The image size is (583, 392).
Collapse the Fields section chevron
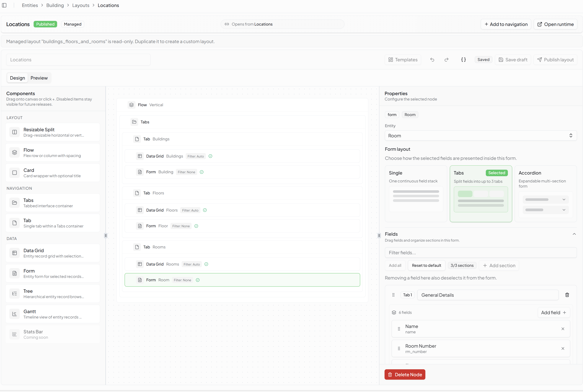pos(574,234)
